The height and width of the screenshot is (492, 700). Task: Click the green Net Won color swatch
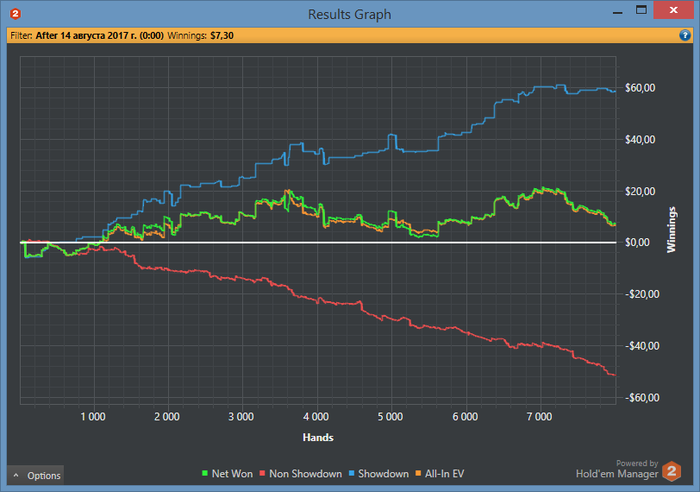(205, 474)
